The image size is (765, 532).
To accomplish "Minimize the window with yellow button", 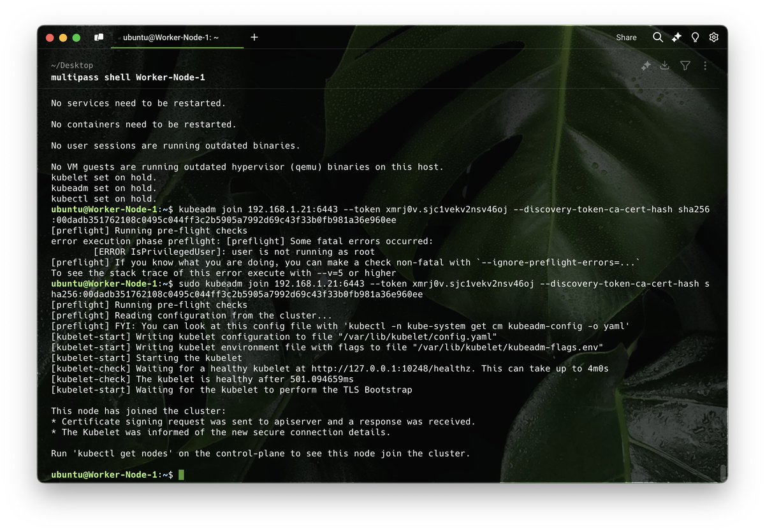I will (x=63, y=38).
